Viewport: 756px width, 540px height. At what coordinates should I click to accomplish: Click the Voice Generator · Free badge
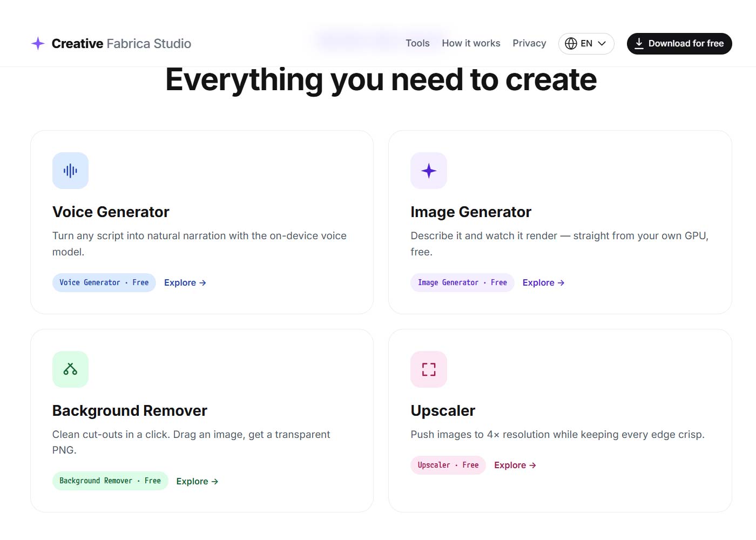click(104, 283)
